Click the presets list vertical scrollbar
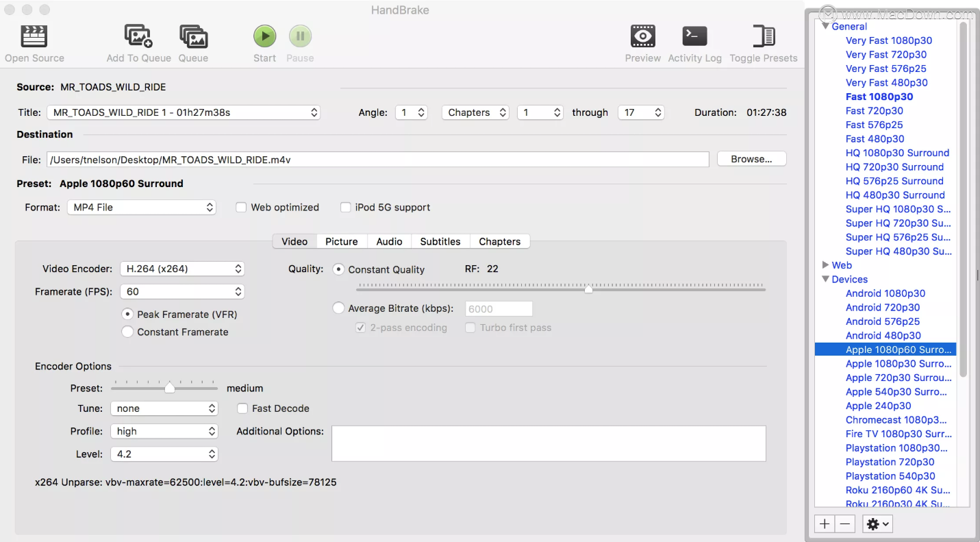This screenshot has height=542, width=980. click(963, 199)
